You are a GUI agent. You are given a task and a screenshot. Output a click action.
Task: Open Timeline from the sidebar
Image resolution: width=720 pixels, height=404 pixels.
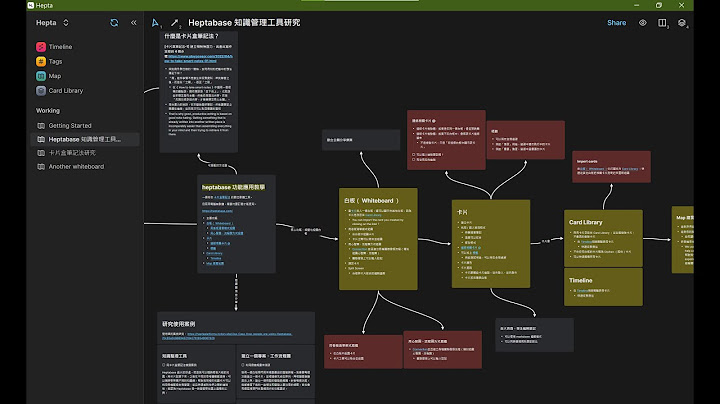click(x=54, y=47)
